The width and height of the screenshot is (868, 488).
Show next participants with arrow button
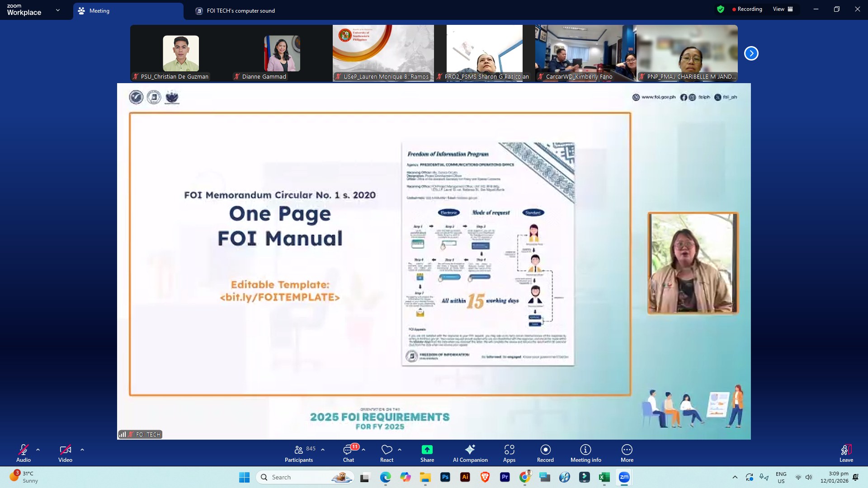pyautogui.click(x=751, y=53)
